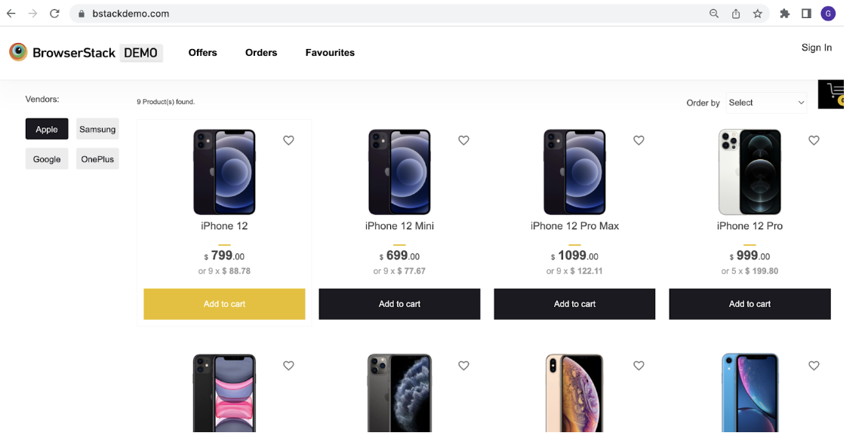868x442 pixels.
Task: Expand the Order by Select dropdown
Action: coord(766,103)
